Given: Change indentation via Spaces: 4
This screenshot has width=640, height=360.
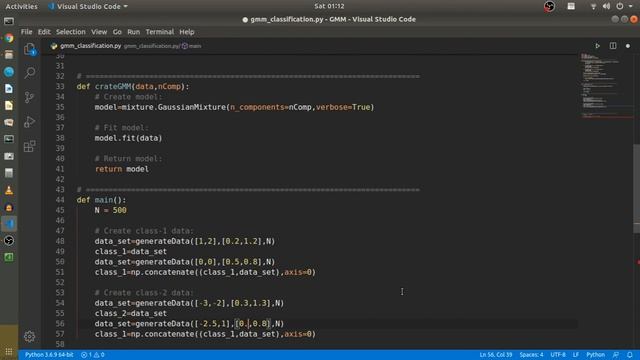Looking at the screenshot, I should tap(531, 355).
